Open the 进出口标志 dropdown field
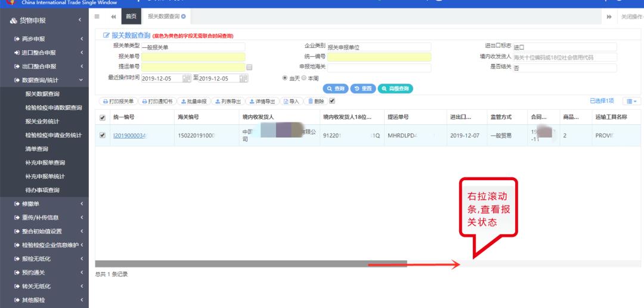This screenshot has height=308, width=644. 565,47
